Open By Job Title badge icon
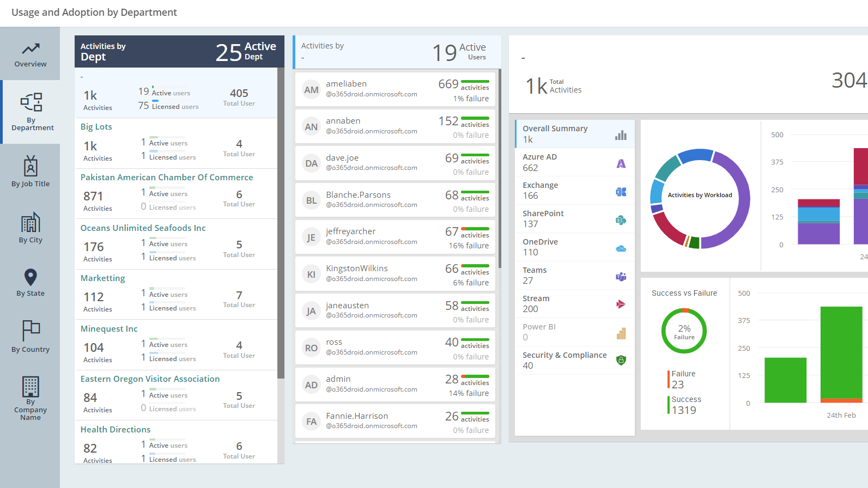Viewport: 868px width, 488px height. point(31,166)
